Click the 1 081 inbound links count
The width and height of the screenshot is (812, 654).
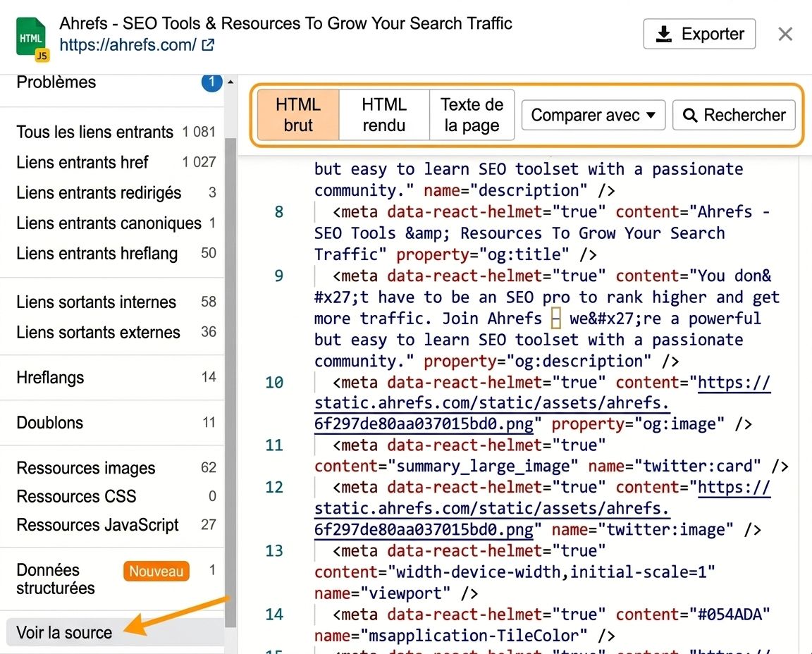[199, 132]
